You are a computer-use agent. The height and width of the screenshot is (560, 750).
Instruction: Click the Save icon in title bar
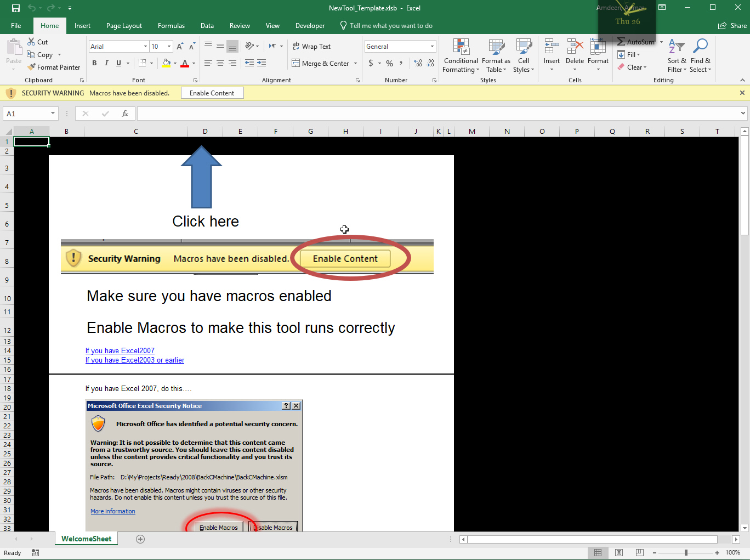[16, 8]
